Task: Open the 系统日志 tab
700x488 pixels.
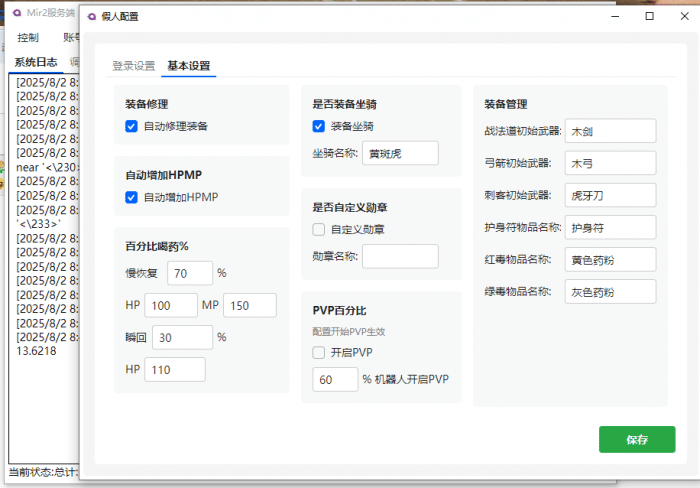Action: click(35, 62)
